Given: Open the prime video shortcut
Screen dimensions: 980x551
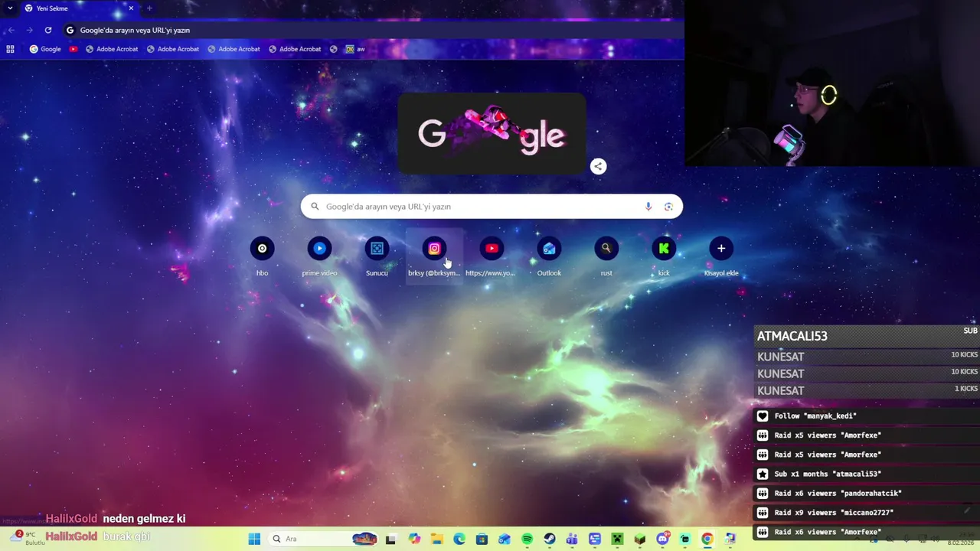Looking at the screenshot, I should [x=319, y=256].
